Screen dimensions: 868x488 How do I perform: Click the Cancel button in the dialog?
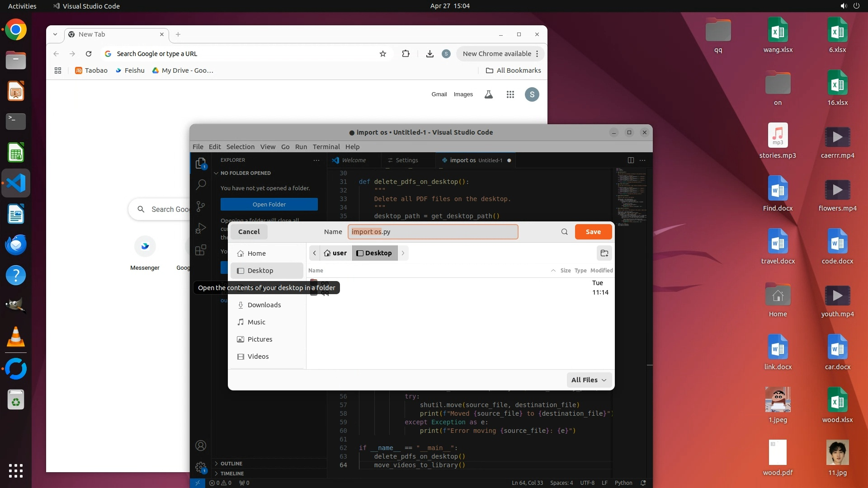point(249,232)
